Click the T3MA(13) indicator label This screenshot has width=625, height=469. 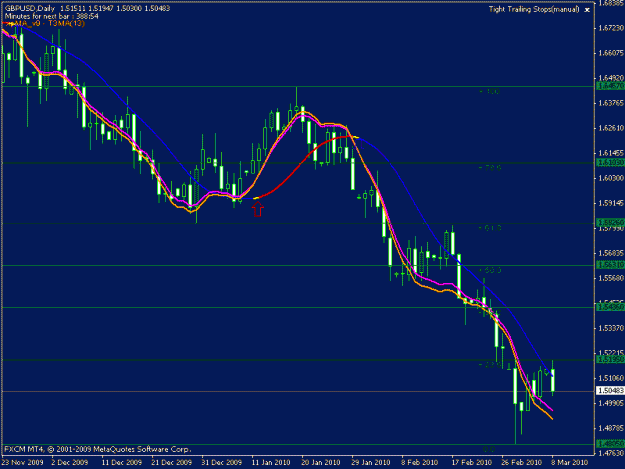coord(66,24)
